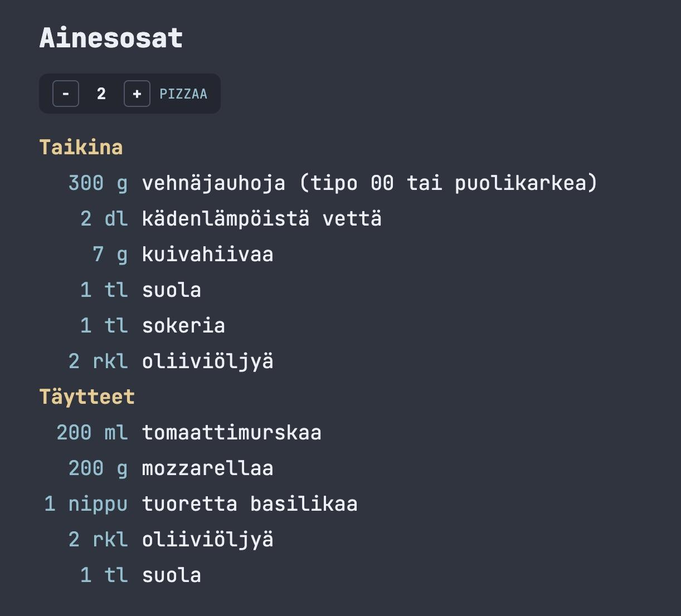Select the kuivahiivaa ingredient
This screenshot has height=616, width=681.
pos(207,255)
